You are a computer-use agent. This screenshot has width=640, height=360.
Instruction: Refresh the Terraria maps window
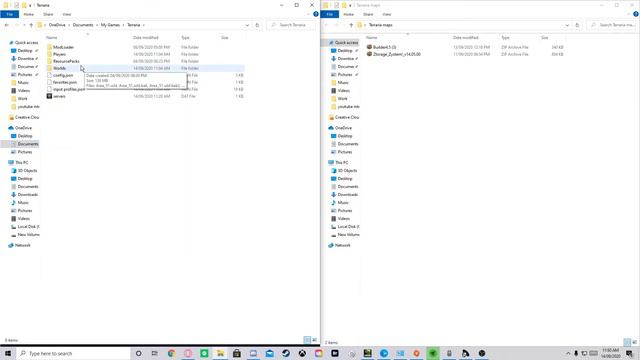[577, 25]
